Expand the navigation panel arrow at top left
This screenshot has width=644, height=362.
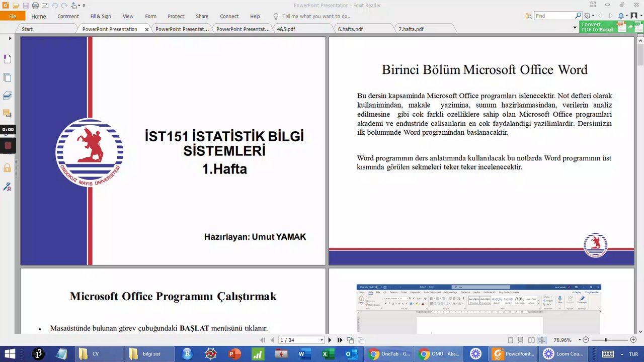coord(10,38)
